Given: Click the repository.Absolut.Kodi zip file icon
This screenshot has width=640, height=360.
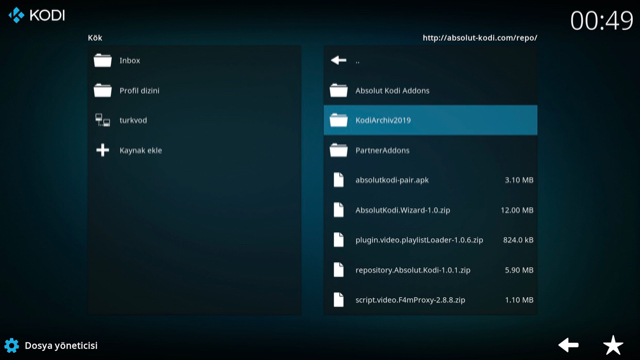Looking at the screenshot, I should tap(338, 270).
